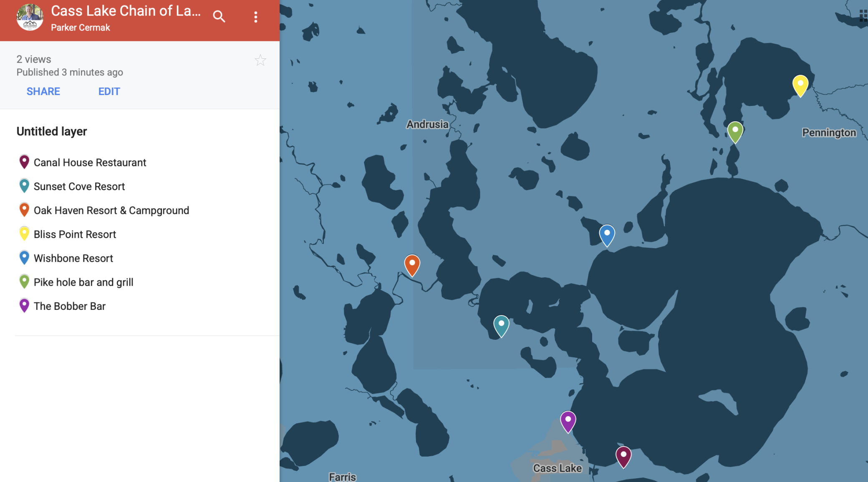The image size is (868, 482).
Task: Click the yellow pin beside Bliss Point Resort
Action: tap(24, 233)
